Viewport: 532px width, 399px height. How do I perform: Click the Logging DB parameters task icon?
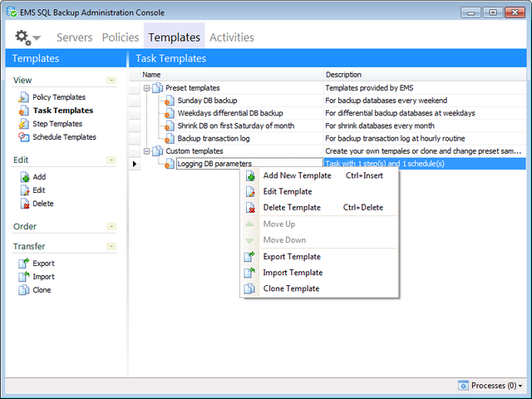pos(170,164)
